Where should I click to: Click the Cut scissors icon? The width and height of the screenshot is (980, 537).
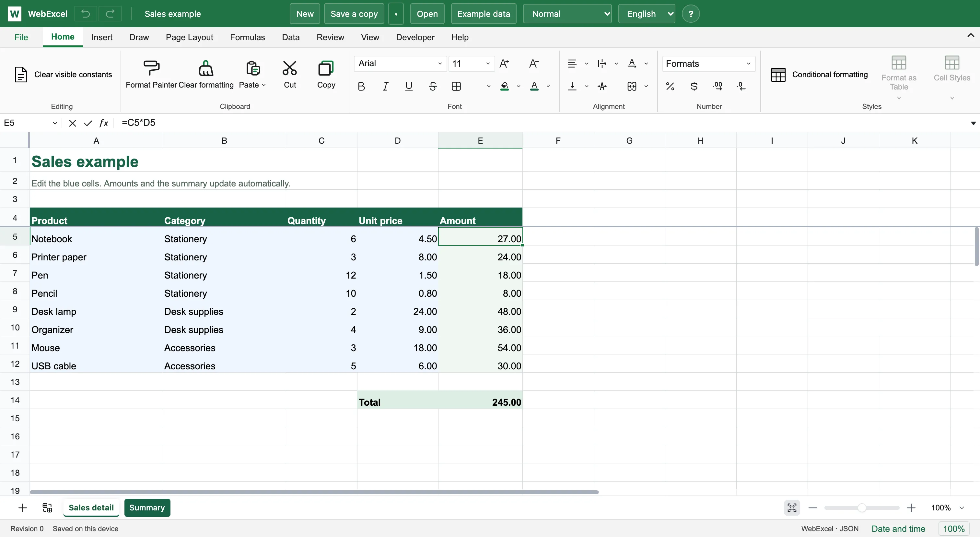(x=289, y=68)
